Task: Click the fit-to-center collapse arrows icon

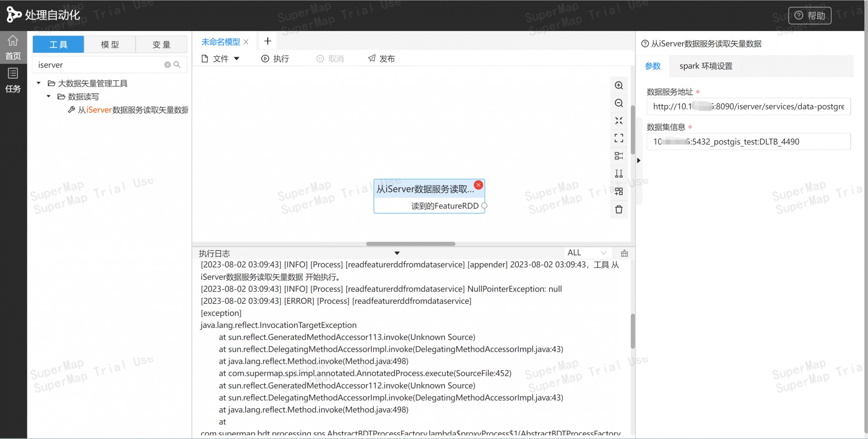Action: tap(619, 121)
